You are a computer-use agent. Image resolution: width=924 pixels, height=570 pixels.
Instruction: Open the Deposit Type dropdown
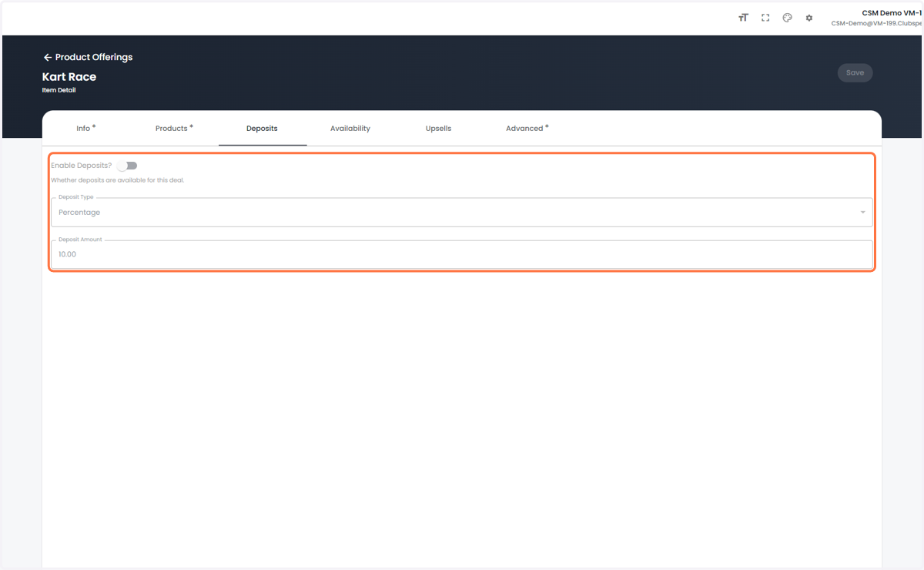coord(462,212)
